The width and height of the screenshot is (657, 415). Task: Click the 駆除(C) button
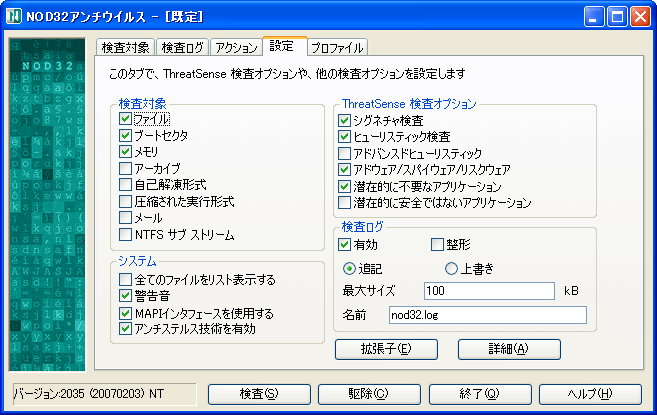[369, 394]
